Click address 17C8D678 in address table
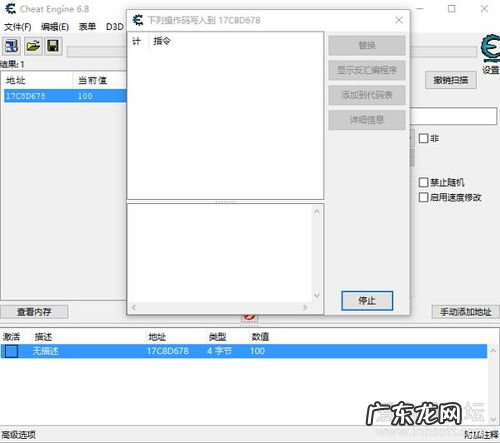The width and height of the screenshot is (500, 443). [x=168, y=351]
